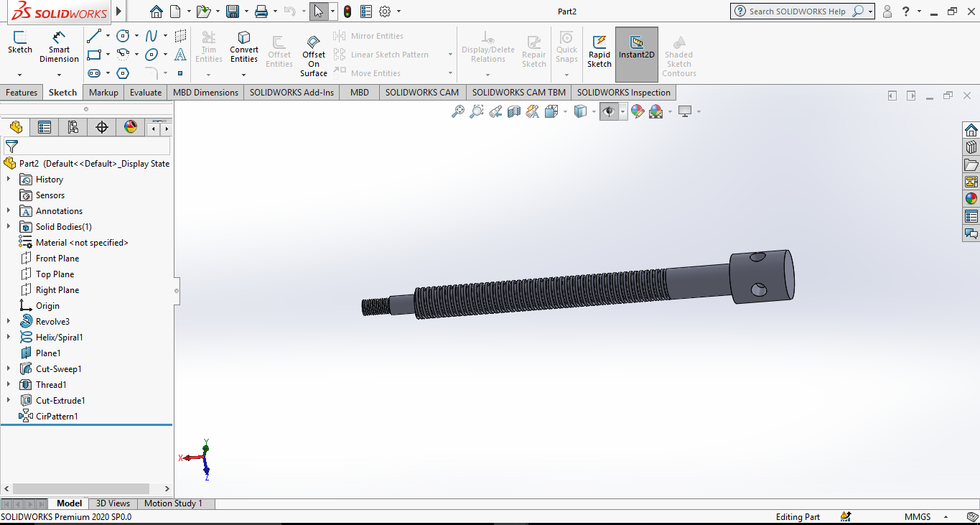
Task: Expand the Revolve3 feature node
Action: (9, 322)
